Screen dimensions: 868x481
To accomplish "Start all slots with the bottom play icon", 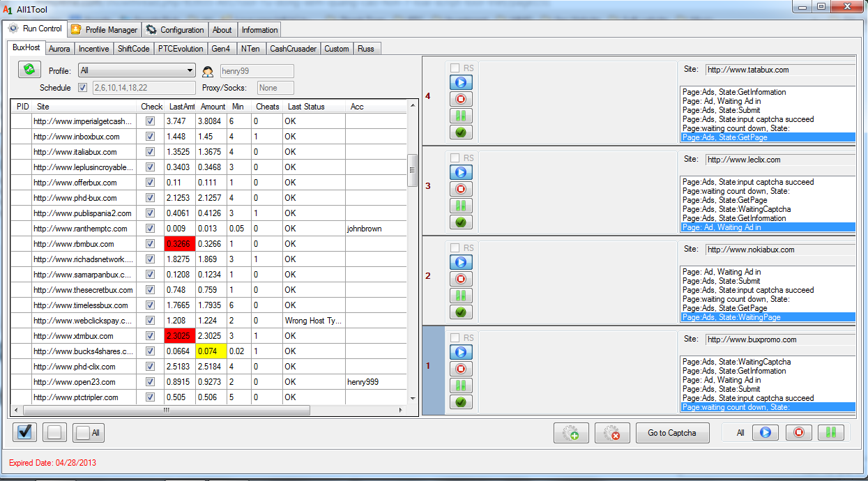I will [x=765, y=432].
